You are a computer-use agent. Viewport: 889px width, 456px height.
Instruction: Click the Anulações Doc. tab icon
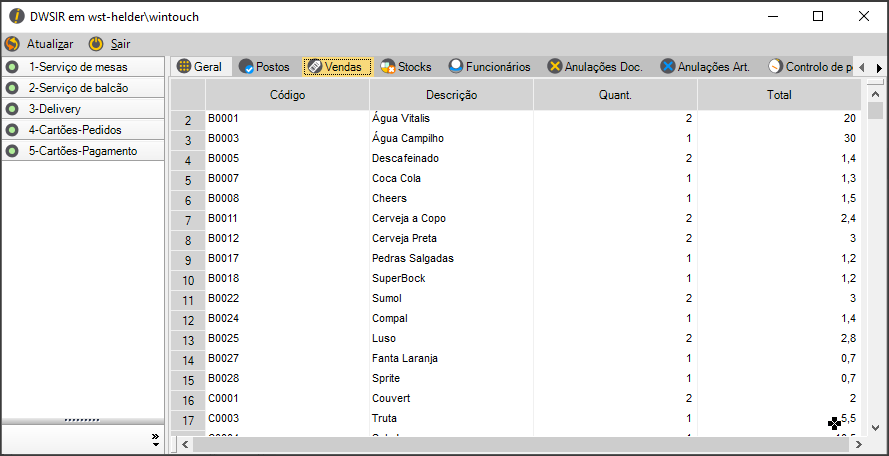click(x=555, y=67)
